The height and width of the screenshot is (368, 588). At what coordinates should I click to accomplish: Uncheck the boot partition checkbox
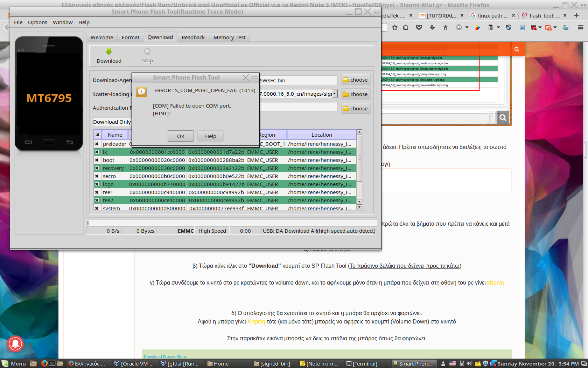click(97, 160)
